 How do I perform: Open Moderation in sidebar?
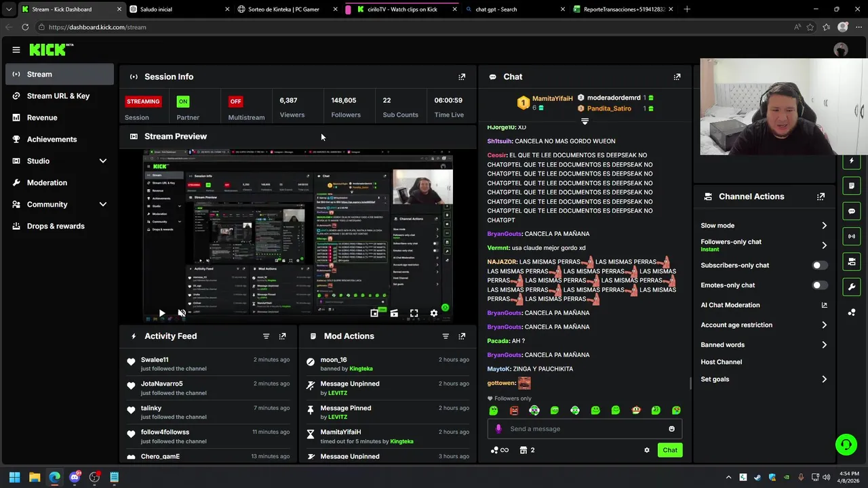coord(60,183)
